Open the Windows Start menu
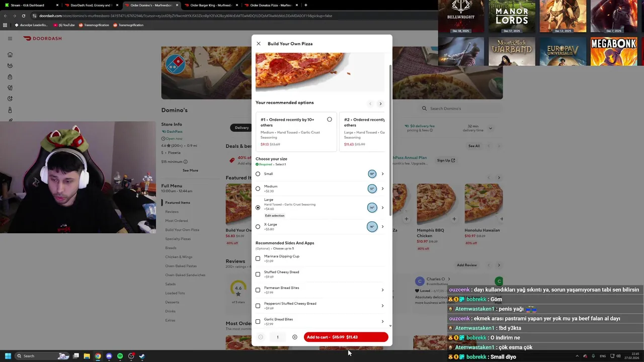This screenshot has height=362, width=644. tap(8, 356)
